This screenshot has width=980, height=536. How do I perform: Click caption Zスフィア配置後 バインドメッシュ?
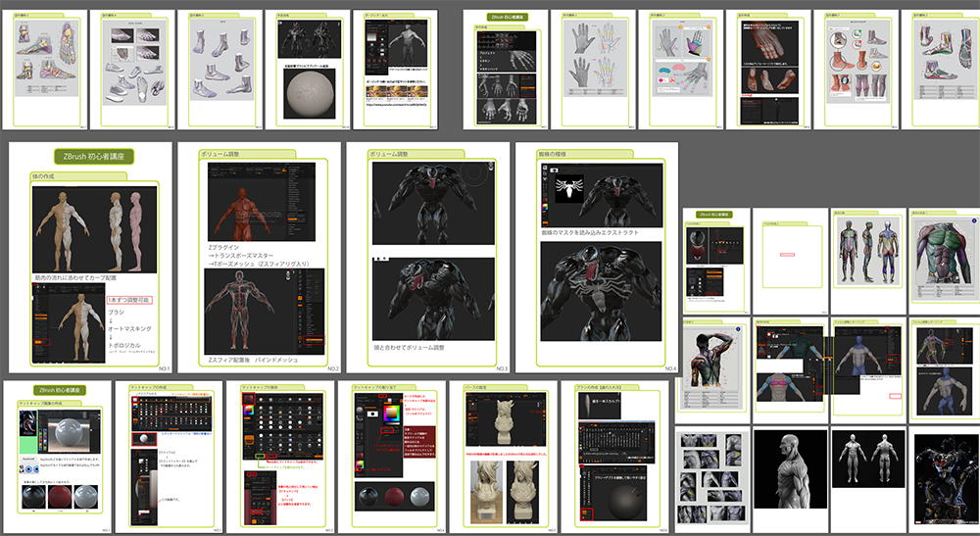coord(253,360)
